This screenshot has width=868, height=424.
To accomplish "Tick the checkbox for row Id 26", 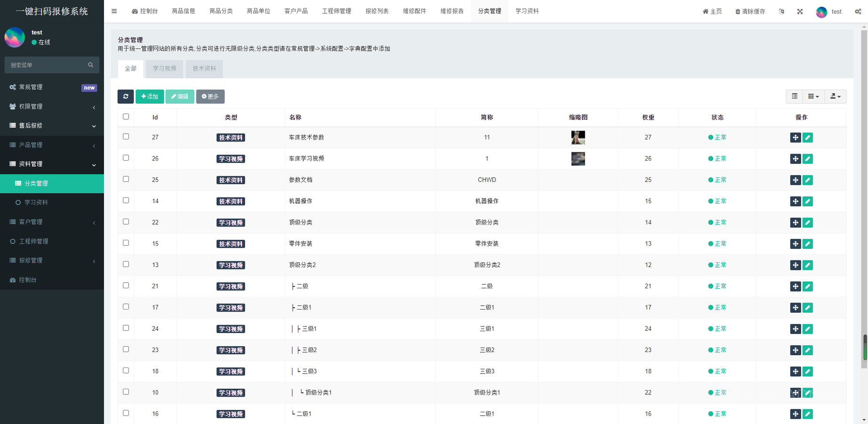I will tap(126, 158).
